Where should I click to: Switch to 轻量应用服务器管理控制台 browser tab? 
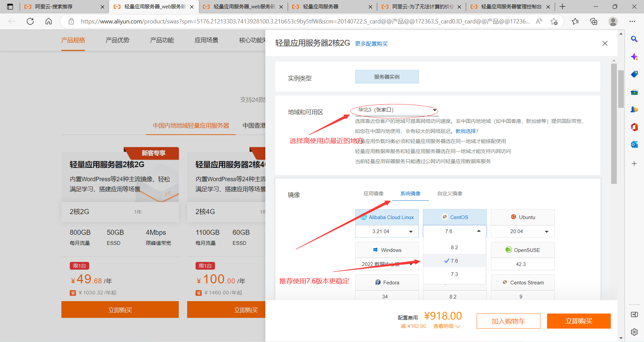(511, 7)
